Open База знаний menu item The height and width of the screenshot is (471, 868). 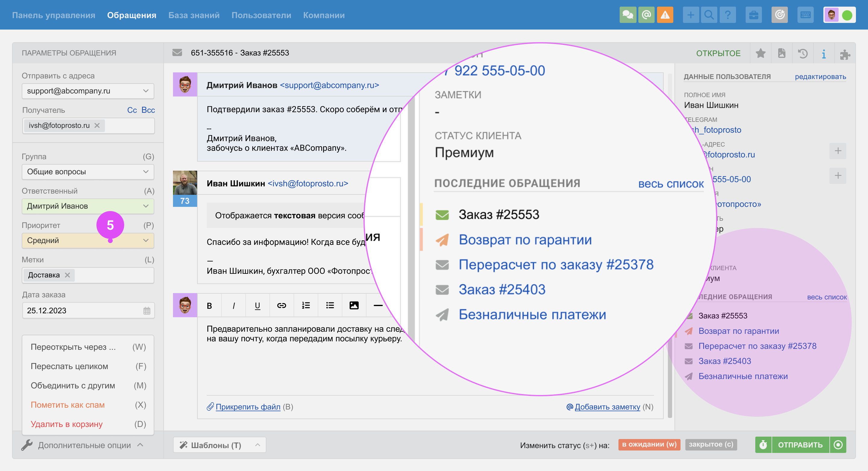tap(194, 15)
